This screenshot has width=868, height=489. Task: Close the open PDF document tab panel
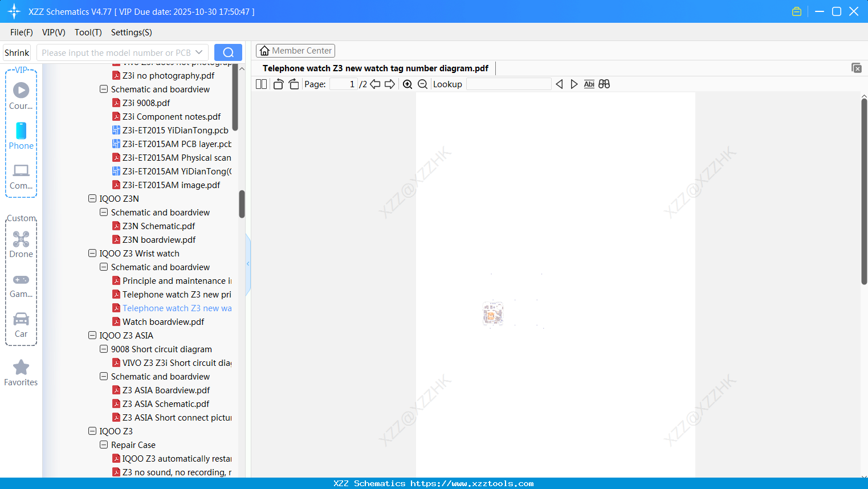click(x=856, y=68)
